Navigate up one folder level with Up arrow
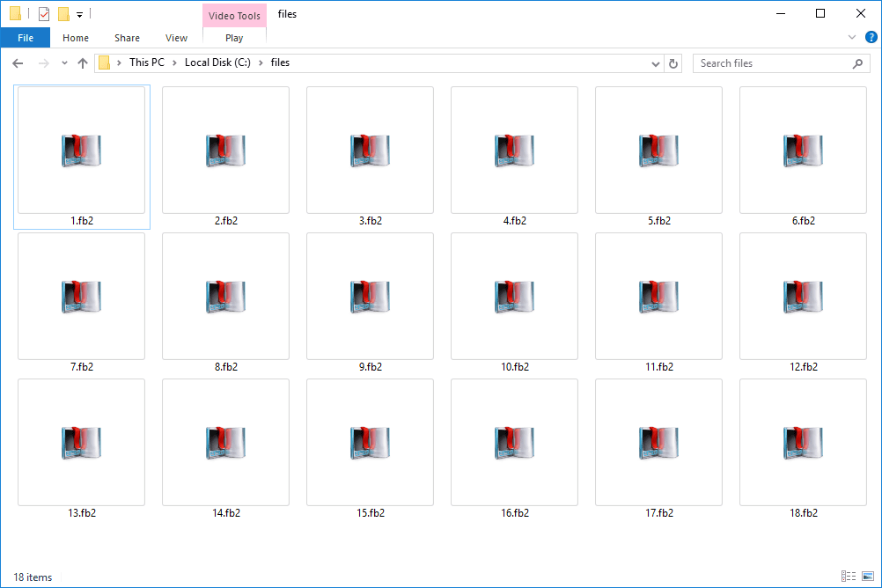882x588 pixels. 83,63
